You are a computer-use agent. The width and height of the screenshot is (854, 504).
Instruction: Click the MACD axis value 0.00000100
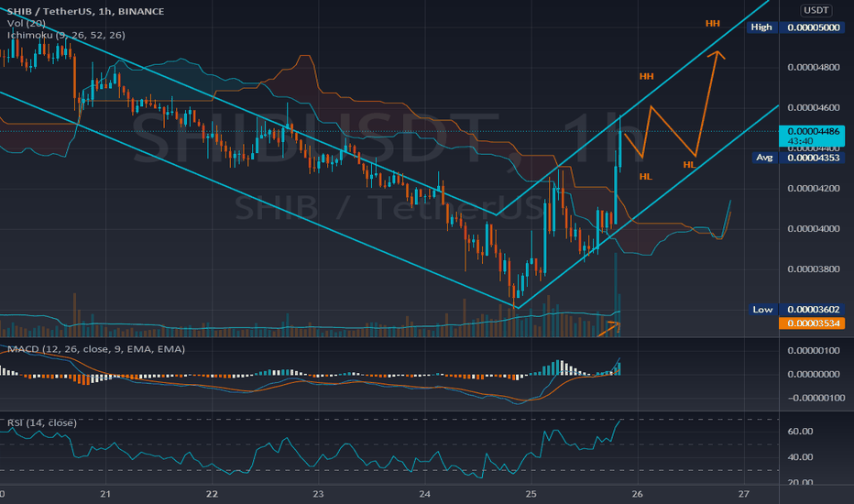[813, 350]
